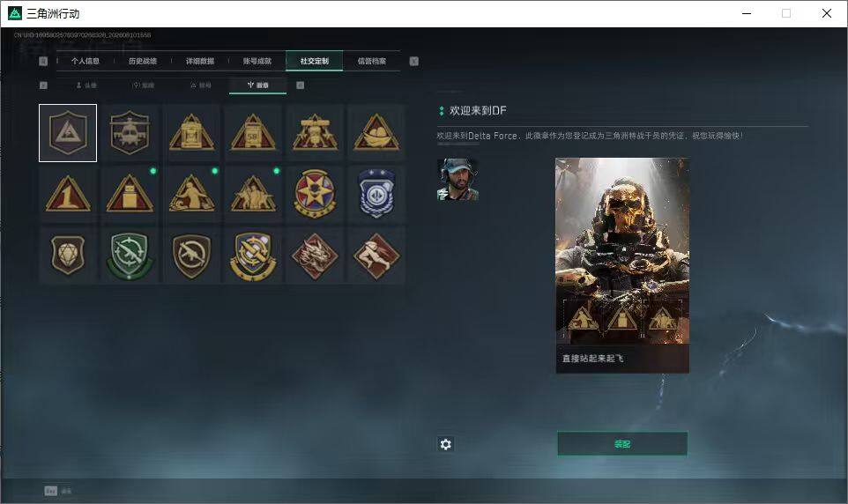Click the Esc return button at bottom left
Viewport: 848px width, 504px height.
point(58,491)
